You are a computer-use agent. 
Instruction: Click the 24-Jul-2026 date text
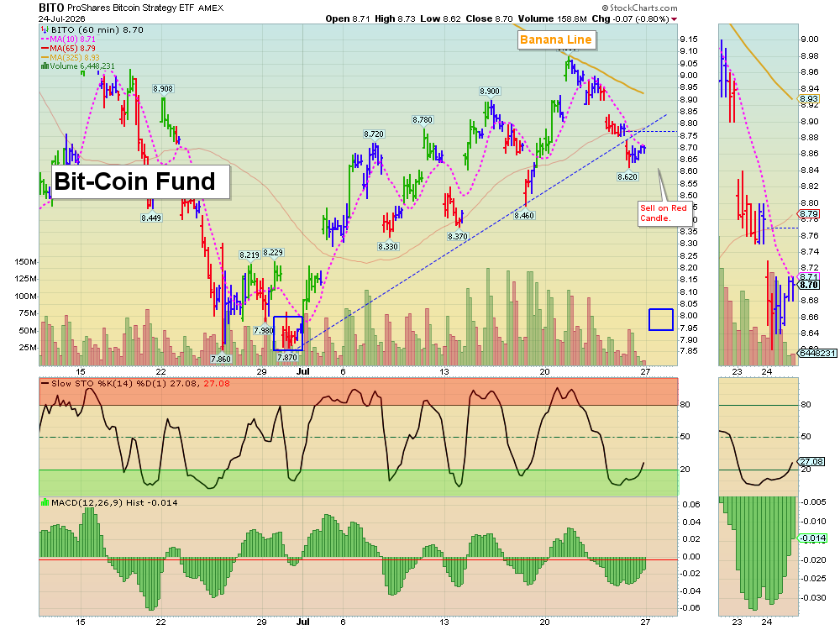[x=61, y=18]
